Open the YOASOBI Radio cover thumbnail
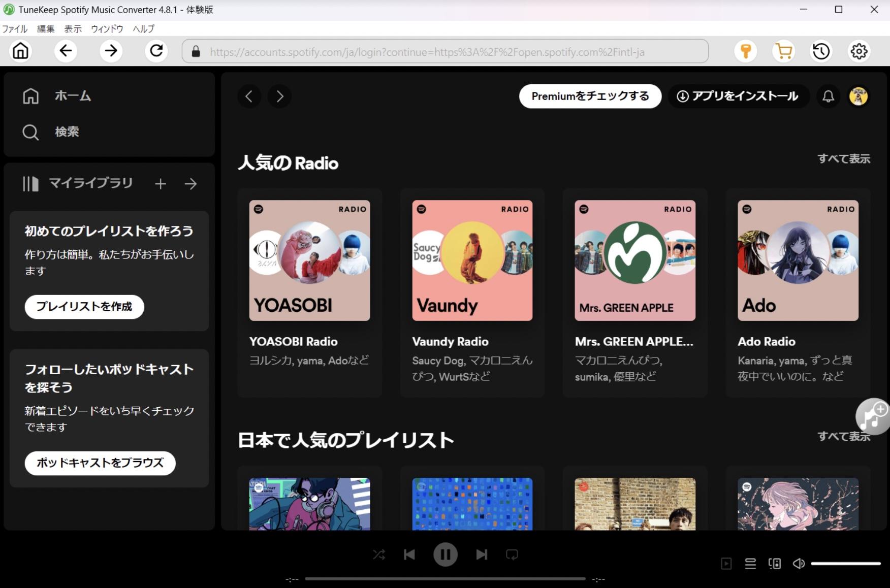This screenshot has height=588, width=890. pos(310,260)
